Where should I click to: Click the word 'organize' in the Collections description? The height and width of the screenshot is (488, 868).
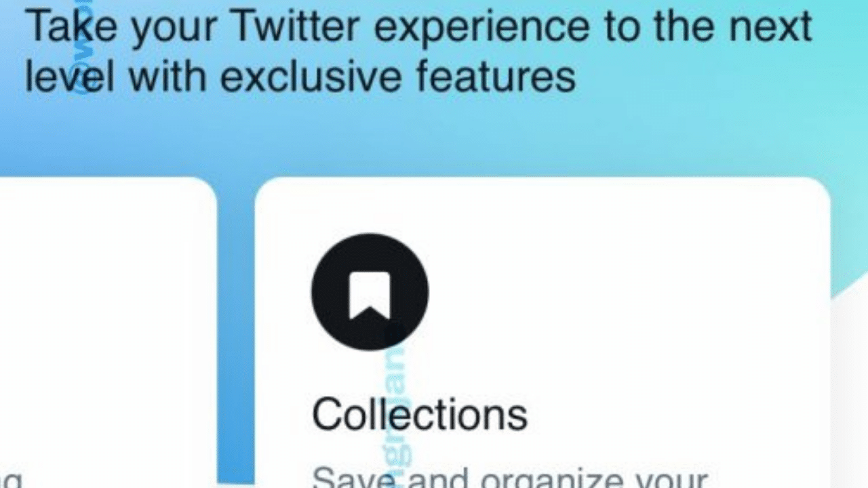547,476
